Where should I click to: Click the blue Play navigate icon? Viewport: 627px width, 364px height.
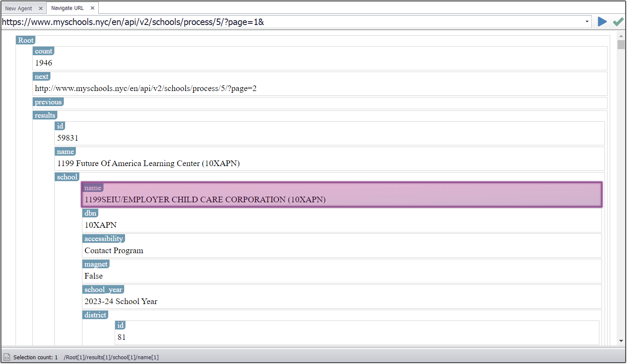tap(602, 22)
